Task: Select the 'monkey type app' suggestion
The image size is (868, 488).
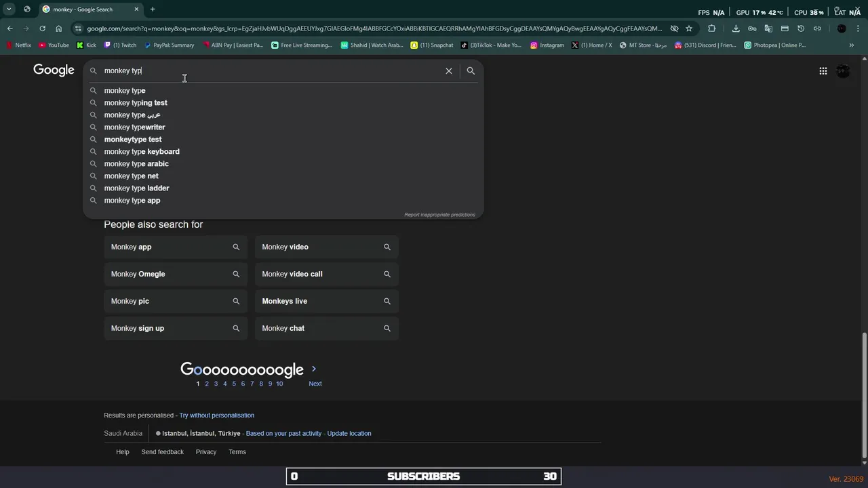Action: [x=283, y=200]
